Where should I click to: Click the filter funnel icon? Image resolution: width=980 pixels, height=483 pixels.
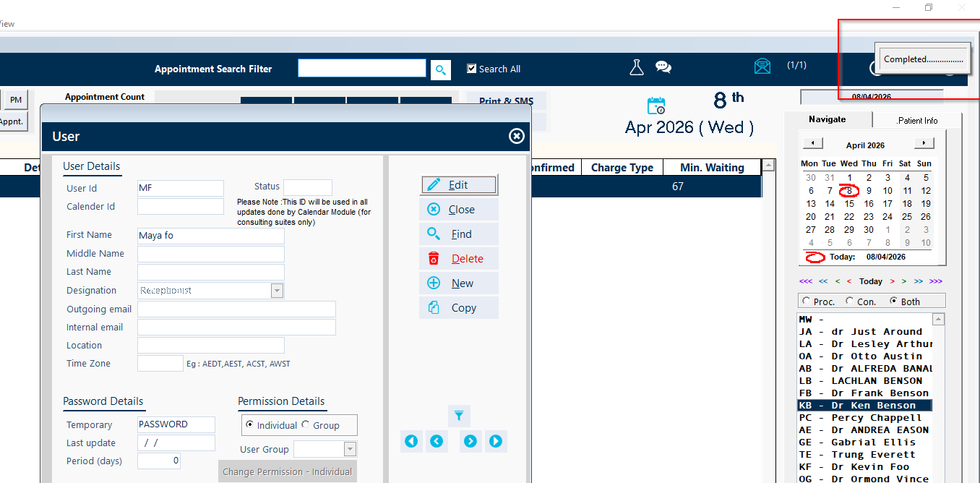pos(459,416)
